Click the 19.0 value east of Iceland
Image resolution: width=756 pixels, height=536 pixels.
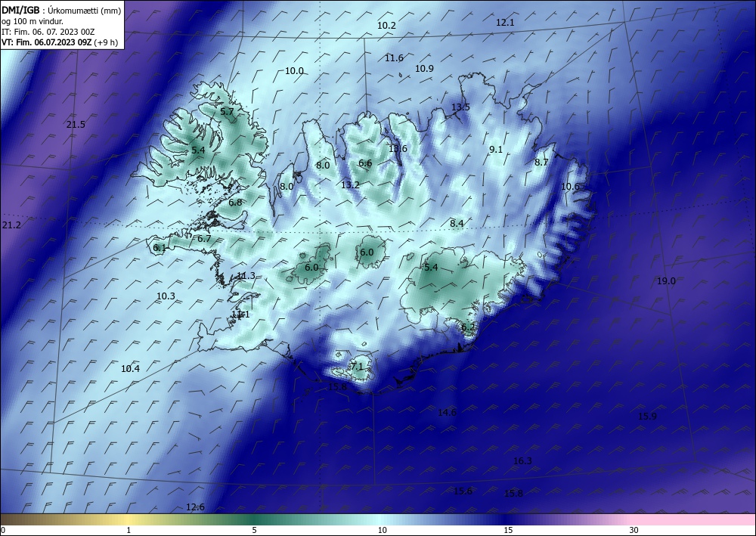coord(666,281)
